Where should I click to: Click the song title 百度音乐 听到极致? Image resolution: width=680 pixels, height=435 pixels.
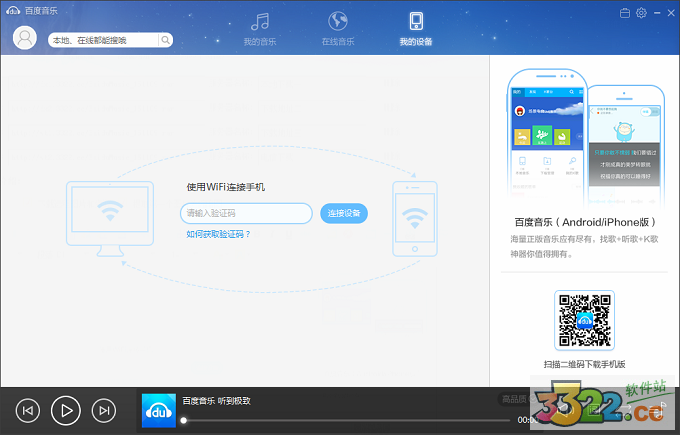pos(216,401)
